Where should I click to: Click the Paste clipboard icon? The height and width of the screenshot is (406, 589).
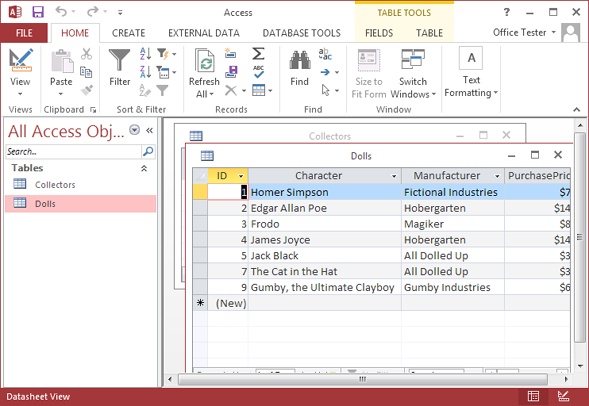pyautogui.click(x=62, y=61)
